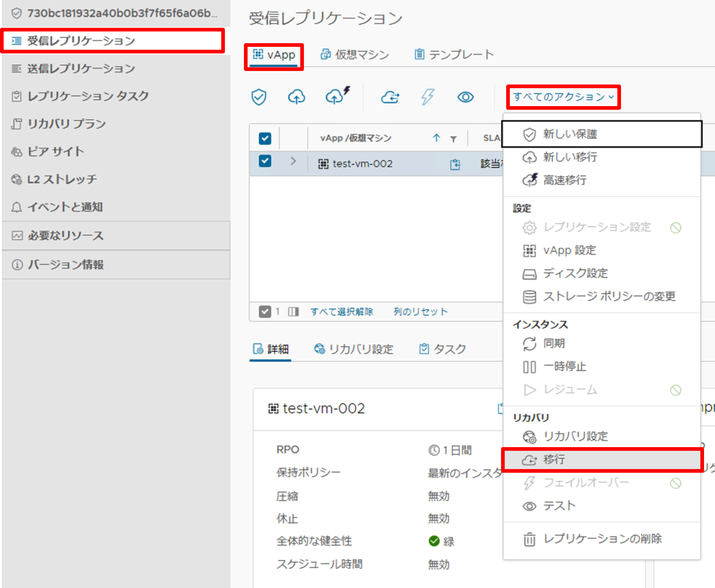Screen dimensions: 715x588
Task: Select the 新しい保護 shield icon in the toolbar
Action: 259,97
